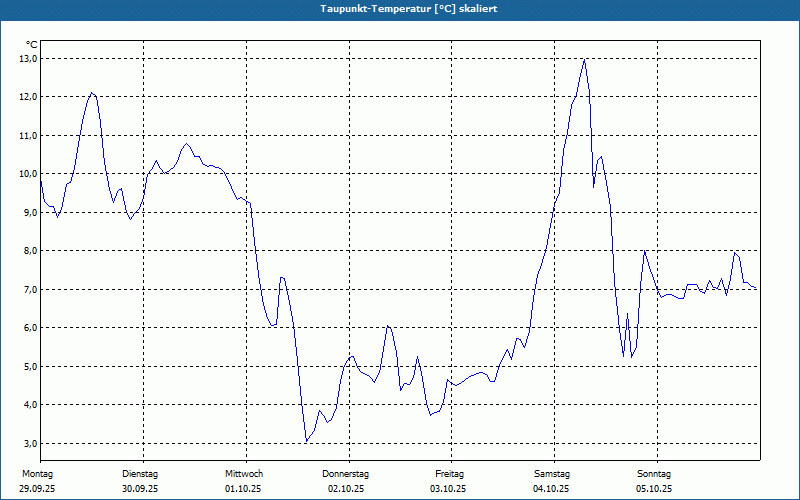Click the date 02.10.25
Screen dimensions: 800x500
(x=346, y=489)
